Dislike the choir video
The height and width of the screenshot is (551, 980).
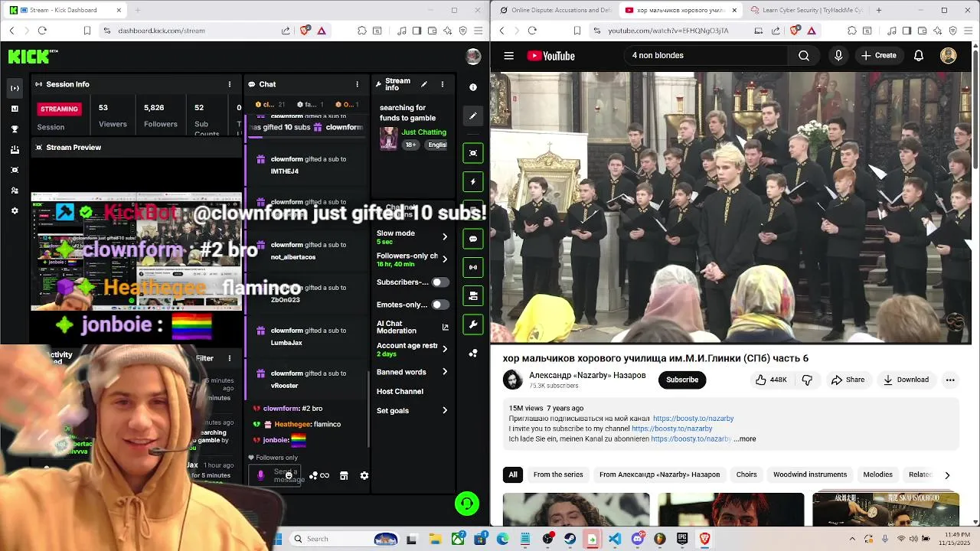[807, 380]
